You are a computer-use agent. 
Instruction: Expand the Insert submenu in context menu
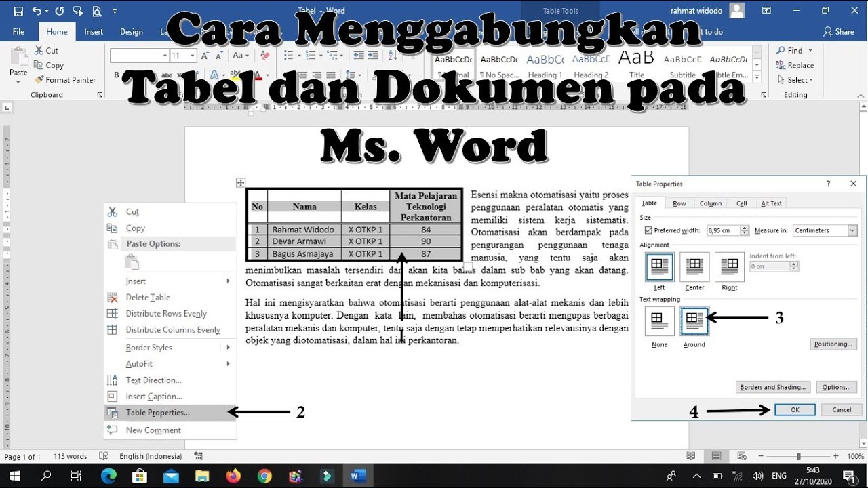(170, 281)
